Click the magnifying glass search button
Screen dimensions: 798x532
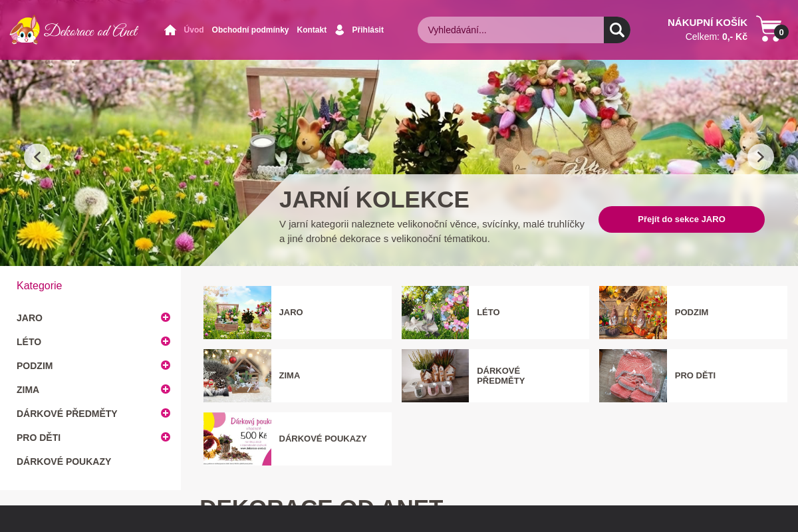[x=616, y=30]
